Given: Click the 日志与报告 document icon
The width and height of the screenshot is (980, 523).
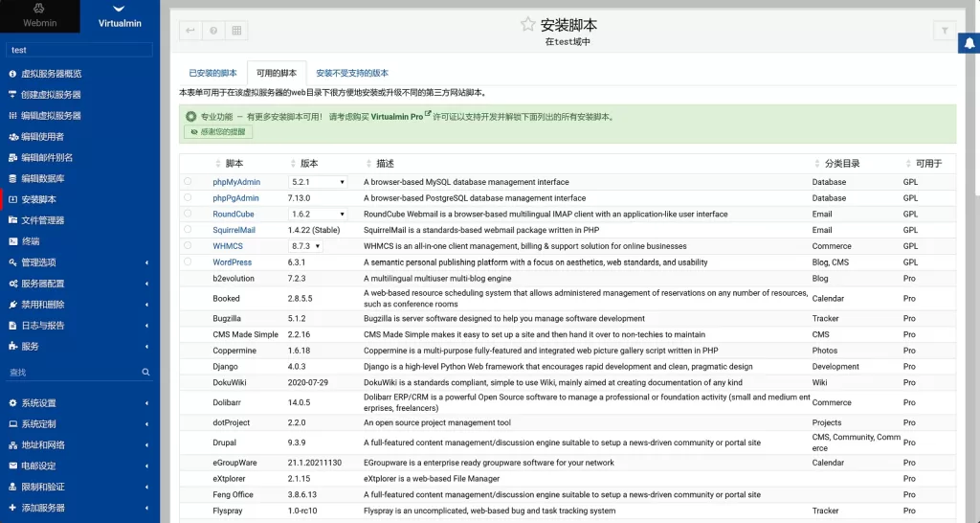Looking at the screenshot, I should point(12,326).
